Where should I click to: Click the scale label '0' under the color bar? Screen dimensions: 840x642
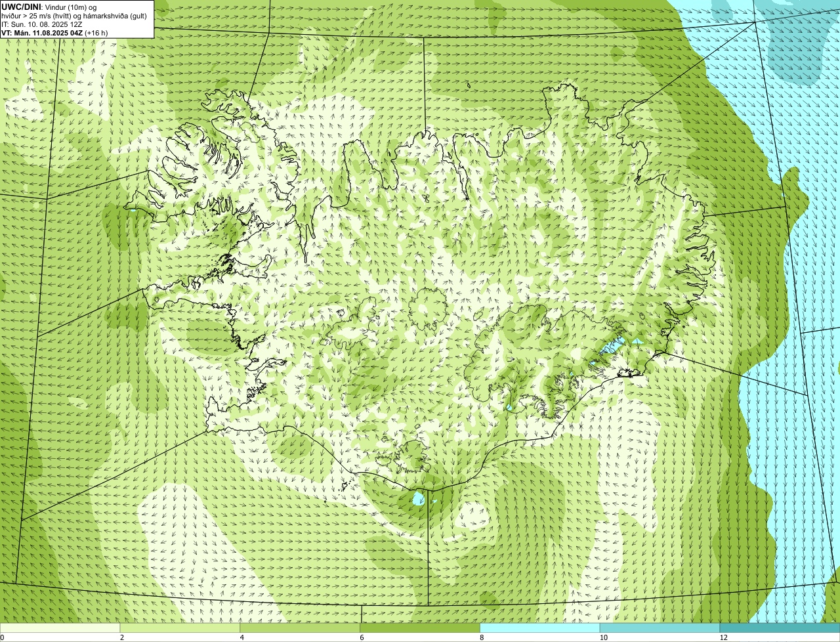pos(2,637)
